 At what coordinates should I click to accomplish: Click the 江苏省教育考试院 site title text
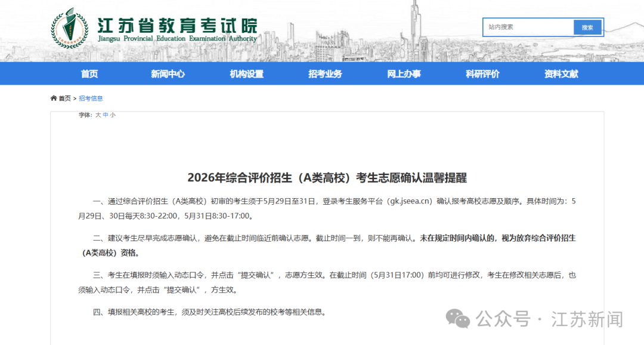[178, 26]
